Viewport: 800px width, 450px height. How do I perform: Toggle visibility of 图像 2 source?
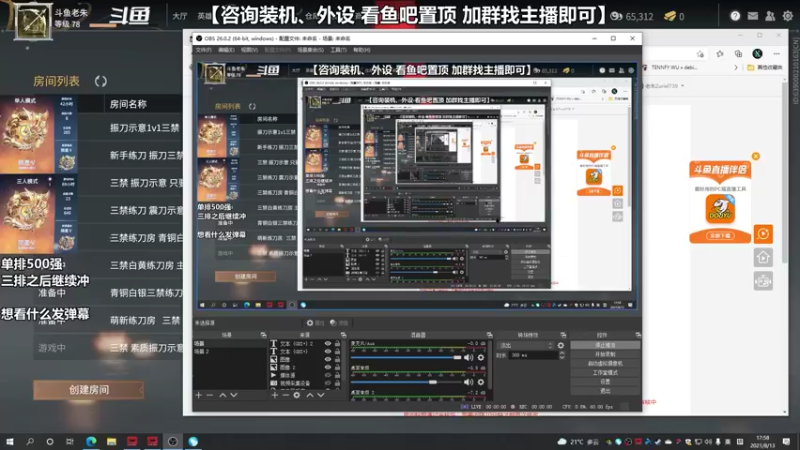coord(328,367)
